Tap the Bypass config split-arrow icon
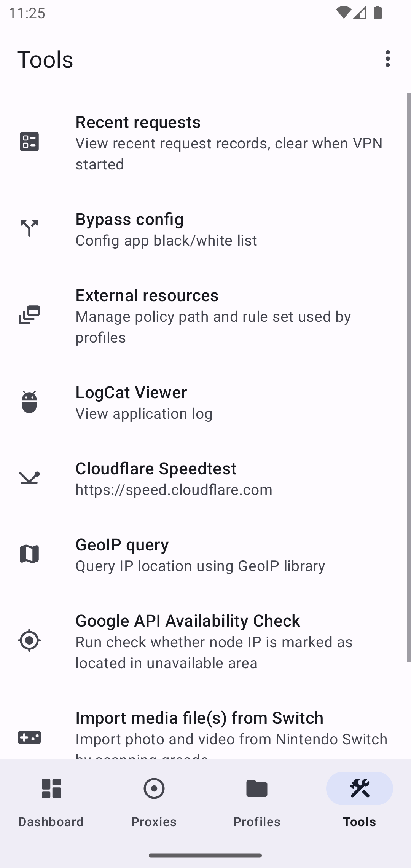411x868 pixels. click(29, 228)
